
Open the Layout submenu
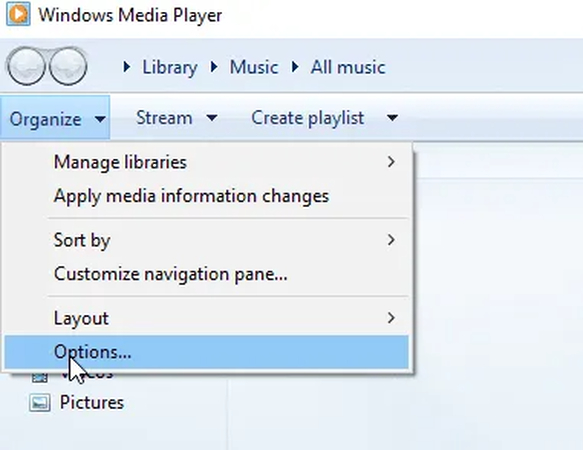pyautogui.click(x=206, y=318)
